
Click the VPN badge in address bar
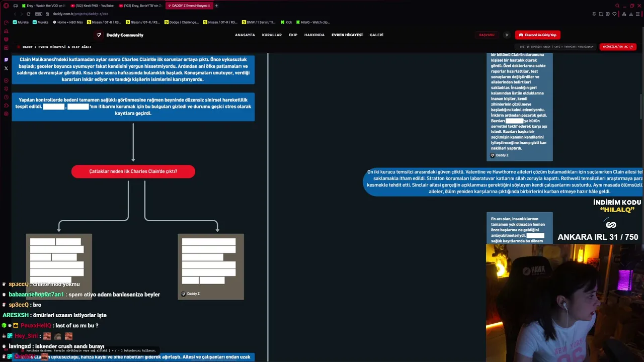pos(39,14)
